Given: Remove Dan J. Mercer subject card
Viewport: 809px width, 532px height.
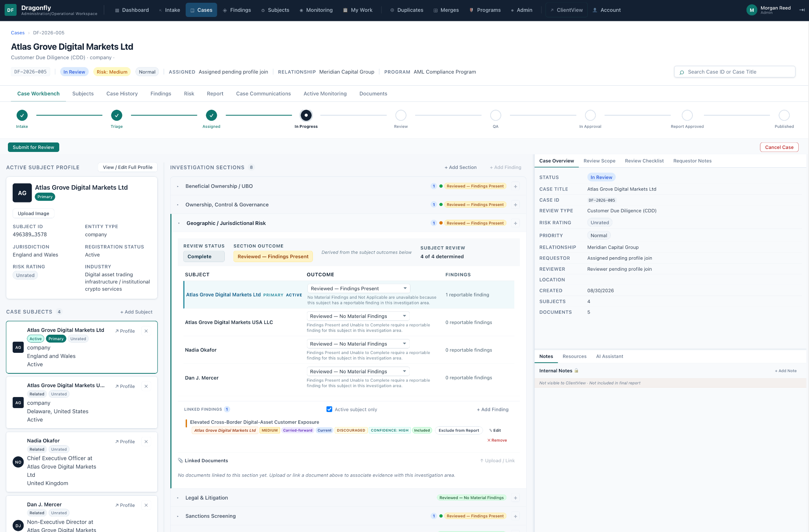Looking at the screenshot, I should (x=146, y=505).
